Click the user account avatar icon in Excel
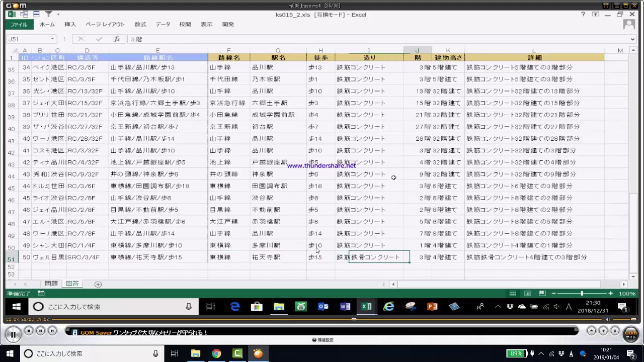Screen dimensions: 644x362 (628, 24)
